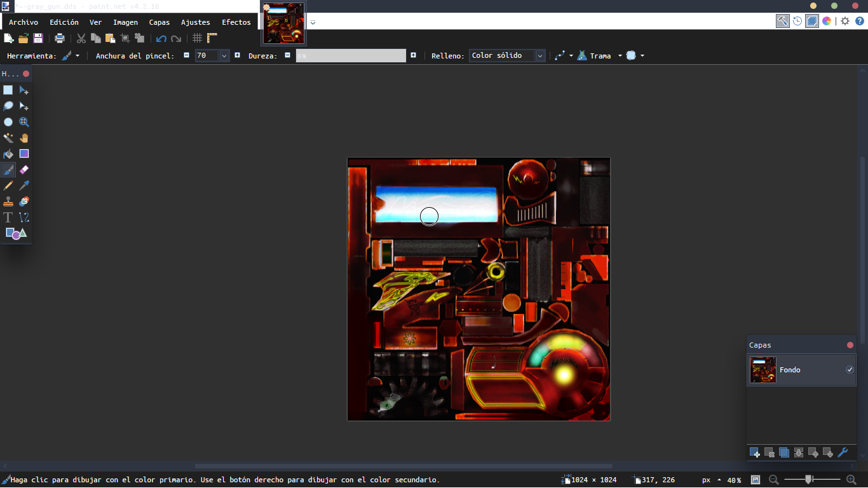
Task: Paste from the clipboard
Action: pyautogui.click(x=110, y=38)
